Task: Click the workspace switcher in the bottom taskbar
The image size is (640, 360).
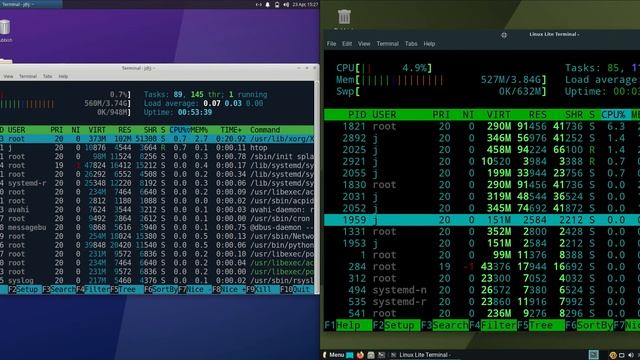Action: 593,355
